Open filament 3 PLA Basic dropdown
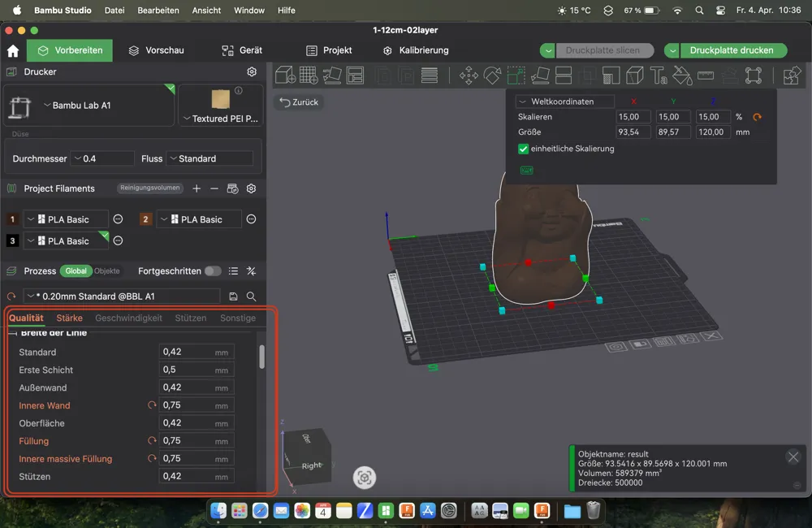Image resolution: width=812 pixels, height=528 pixels. (66, 241)
